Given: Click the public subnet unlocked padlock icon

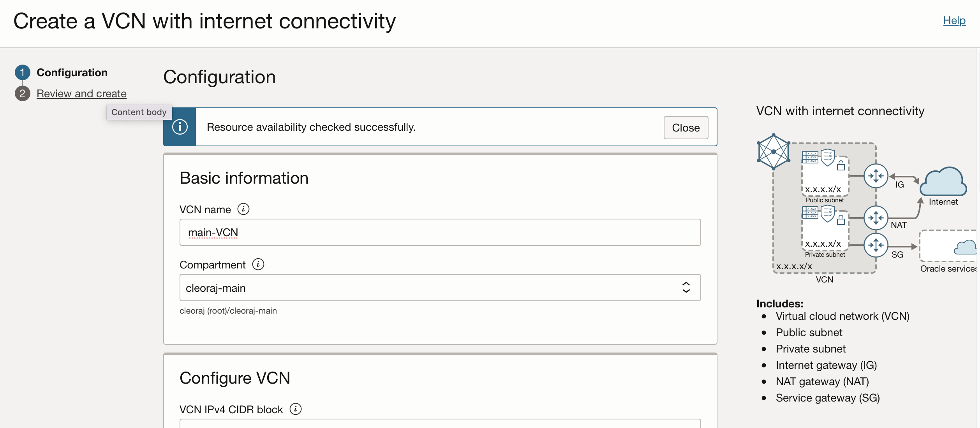Looking at the screenshot, I should pyautogui.click(x=841, y=165).
